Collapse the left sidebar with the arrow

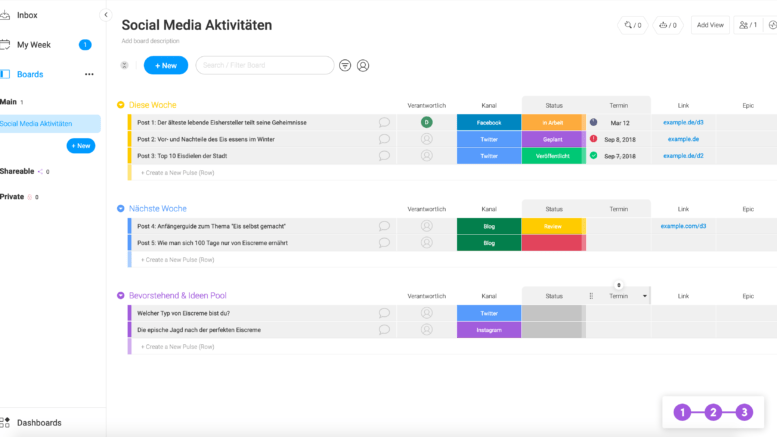point(106,15)
